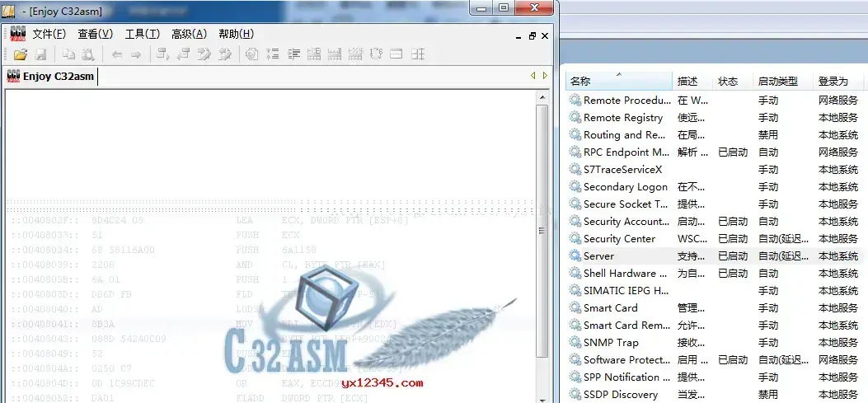Click the rotating arrows bracket toolbar icon
Image resolution: width=868 pixels, height=403 pixels.
(377, 54)
